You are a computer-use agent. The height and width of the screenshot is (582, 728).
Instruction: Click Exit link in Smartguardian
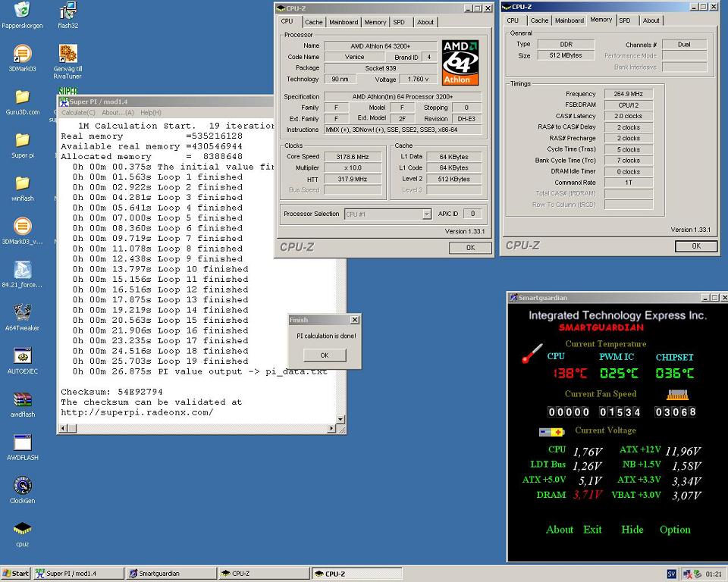592,530
